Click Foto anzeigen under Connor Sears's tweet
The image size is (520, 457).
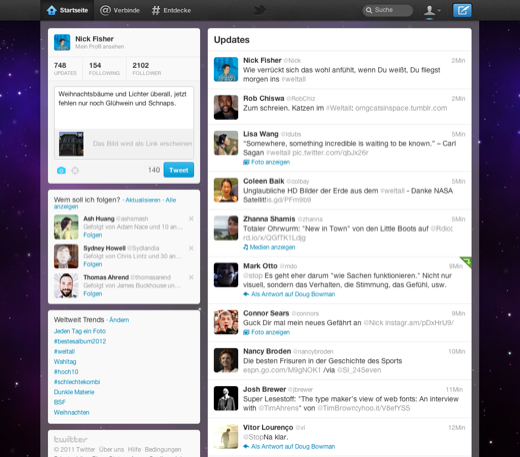(x=266, y=332)
